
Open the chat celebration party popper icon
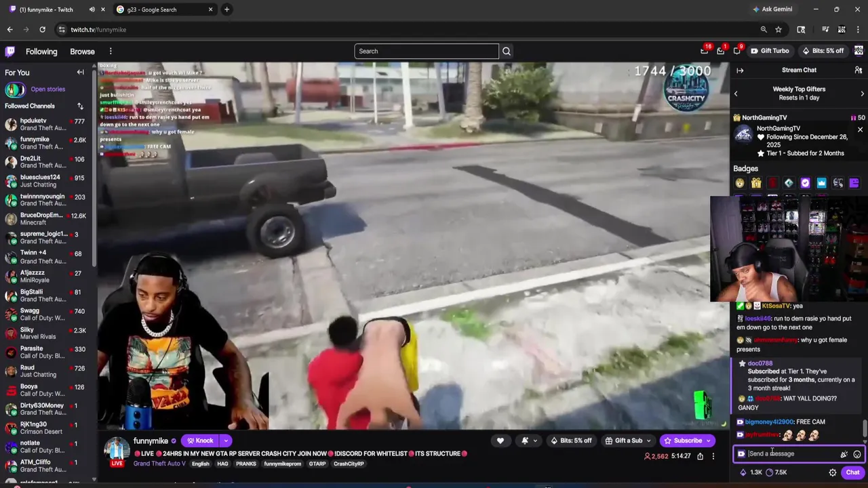click(844, 454)
